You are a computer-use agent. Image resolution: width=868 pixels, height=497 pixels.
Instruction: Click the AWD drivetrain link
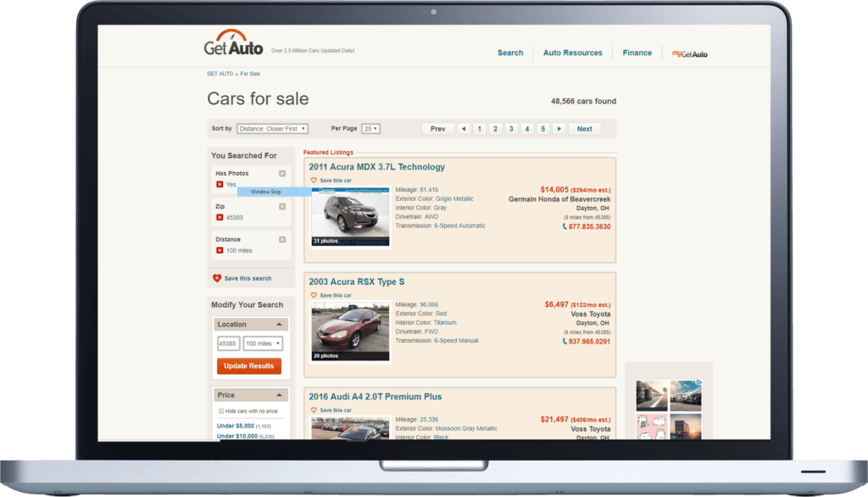(x=431, y=216)
